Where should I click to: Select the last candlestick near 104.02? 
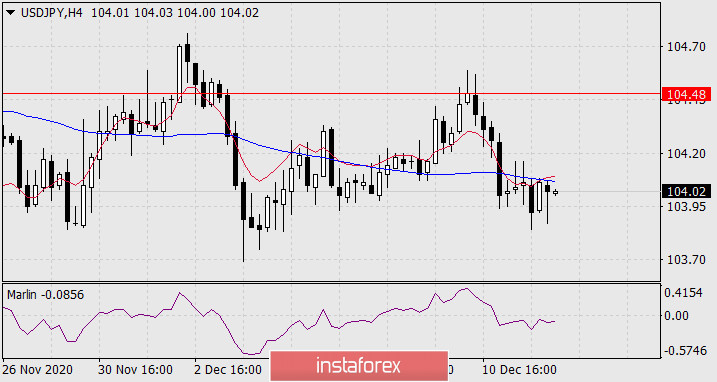point(556,193)
